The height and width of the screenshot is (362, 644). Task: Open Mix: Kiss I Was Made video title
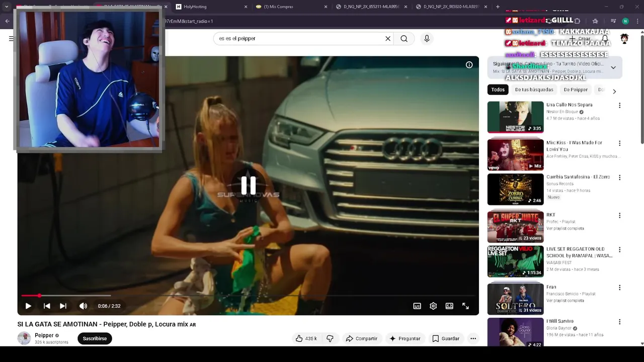click(574, 146)
